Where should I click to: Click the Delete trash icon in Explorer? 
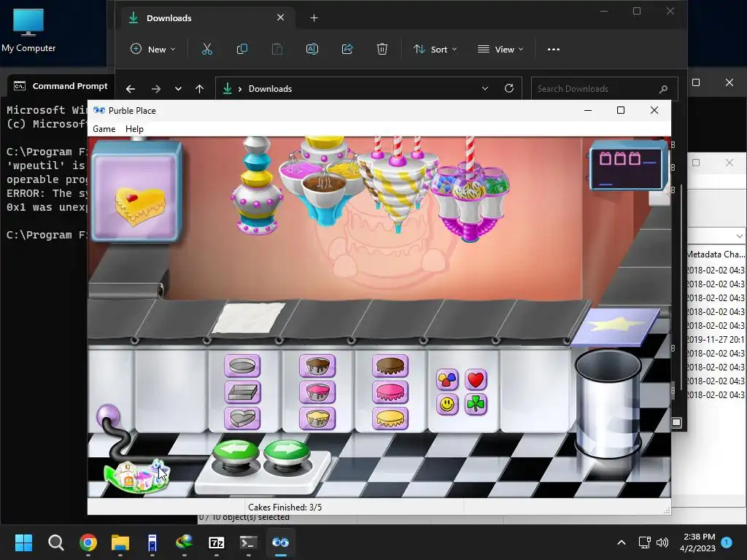point(382,49)
